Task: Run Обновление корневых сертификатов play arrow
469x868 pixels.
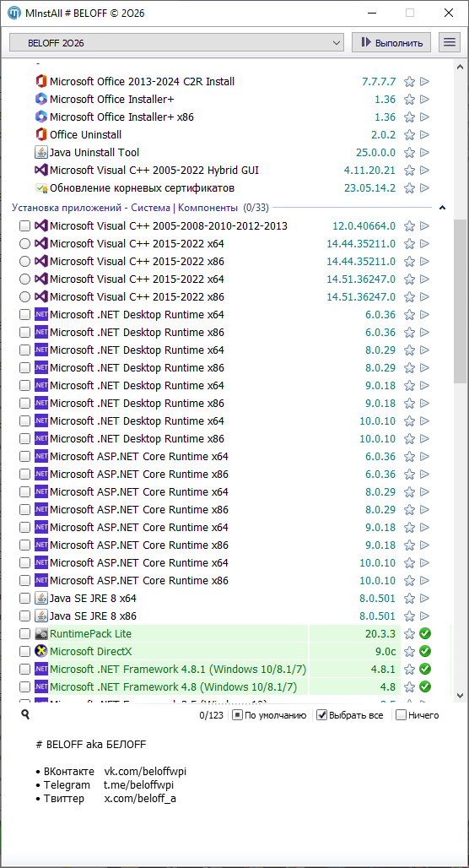Action: tap(425, 188)
